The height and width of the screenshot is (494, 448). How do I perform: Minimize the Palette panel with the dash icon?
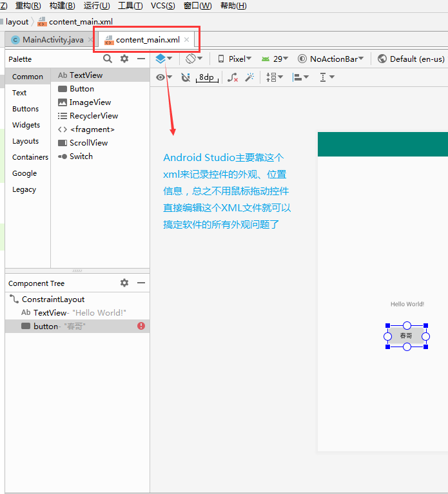pos(141,59)
